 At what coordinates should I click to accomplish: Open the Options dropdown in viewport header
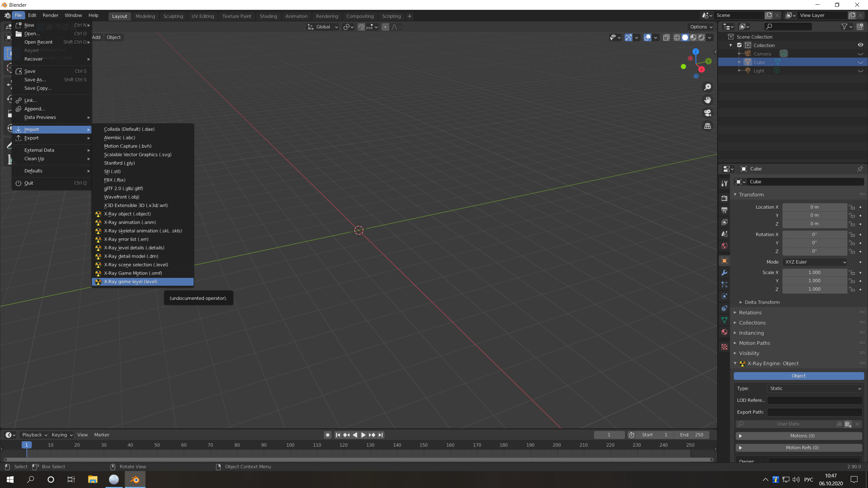701,27
